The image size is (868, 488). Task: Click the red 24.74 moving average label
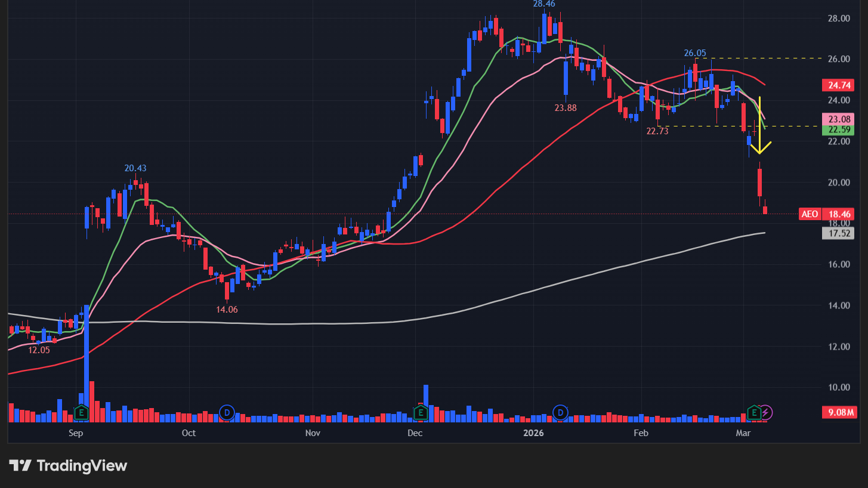tap(838, 85)
